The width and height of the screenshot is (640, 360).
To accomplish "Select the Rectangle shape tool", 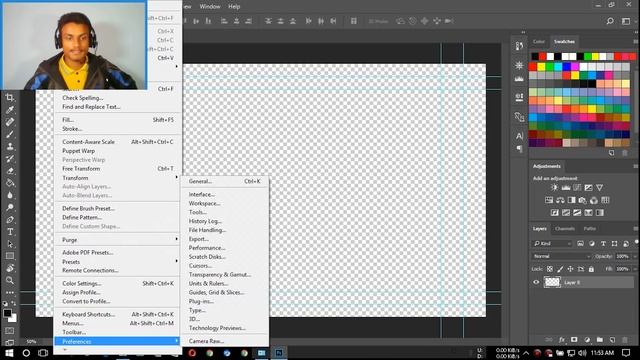I will point(10,256).
